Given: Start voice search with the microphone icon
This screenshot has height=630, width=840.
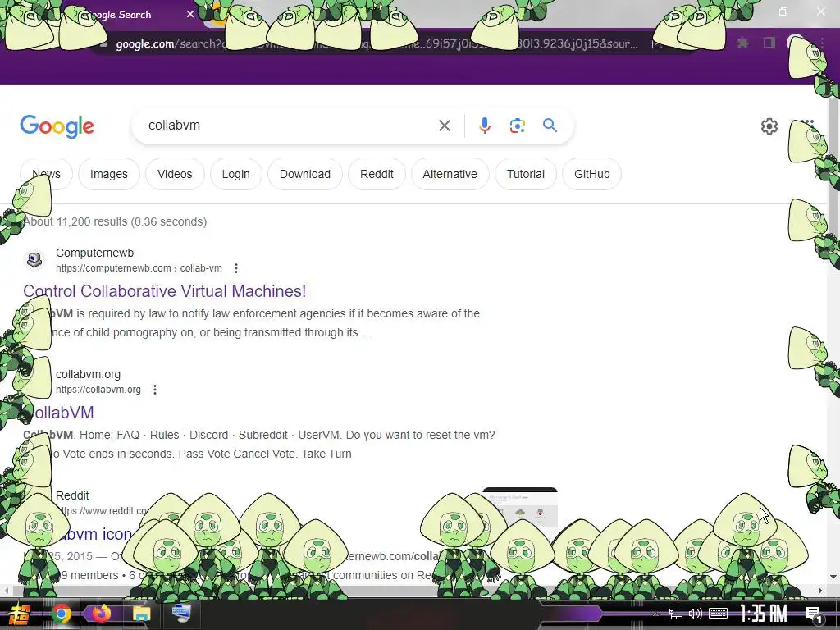Looking at the screenshot, I should click(484, 126).
